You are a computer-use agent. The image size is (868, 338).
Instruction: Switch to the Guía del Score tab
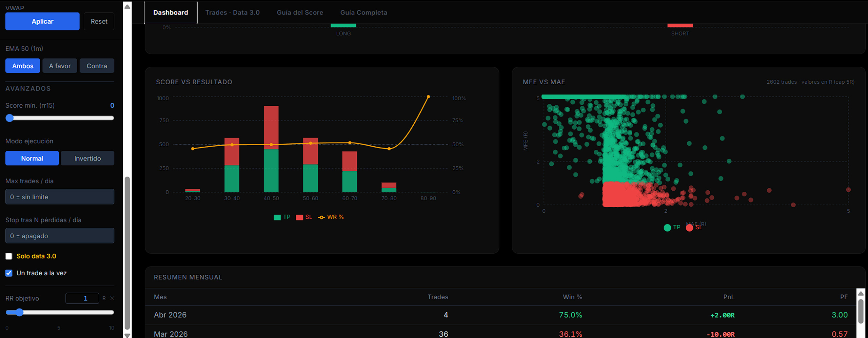[300, 13]
